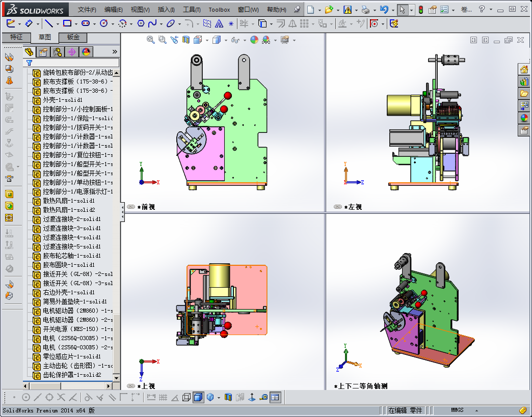This screenshot has height=417, width=532.
Task: Click the Zoom to Fit icon
Action: click(x=151, y=40)
